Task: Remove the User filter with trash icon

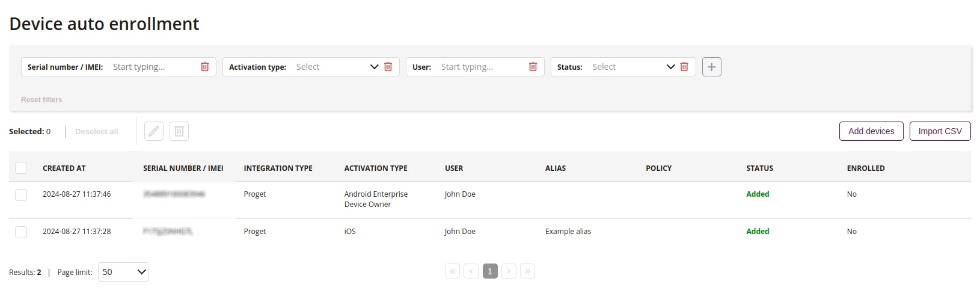Action: (533, 67)
